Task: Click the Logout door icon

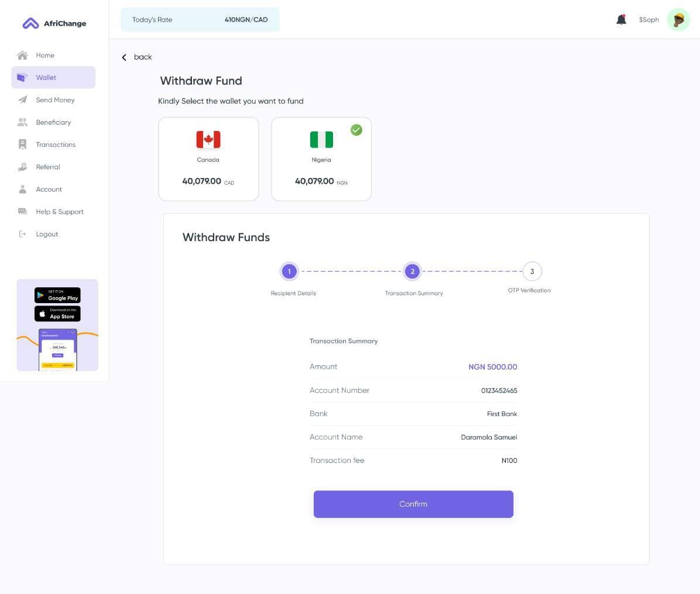Action: click(x=22, y=234)
